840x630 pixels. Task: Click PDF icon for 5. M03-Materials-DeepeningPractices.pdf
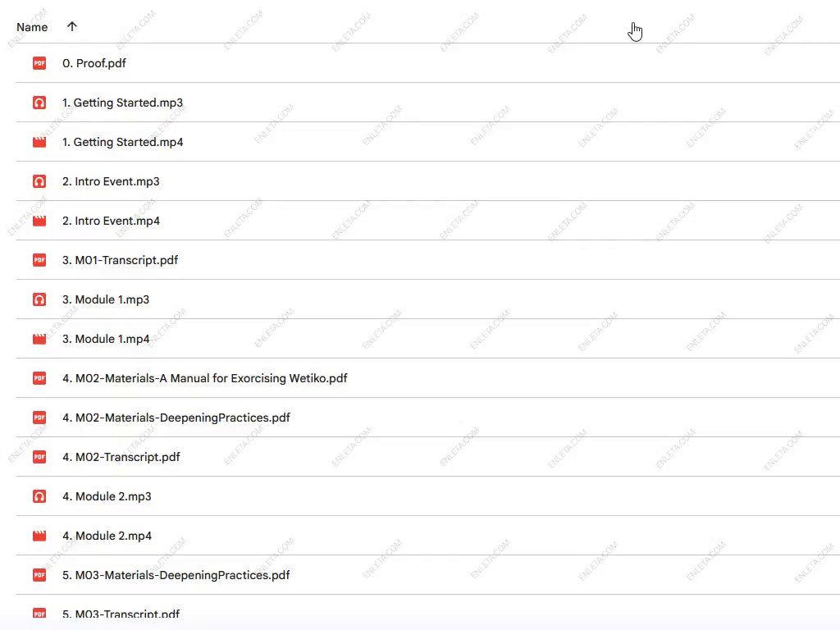pos(39,575)
